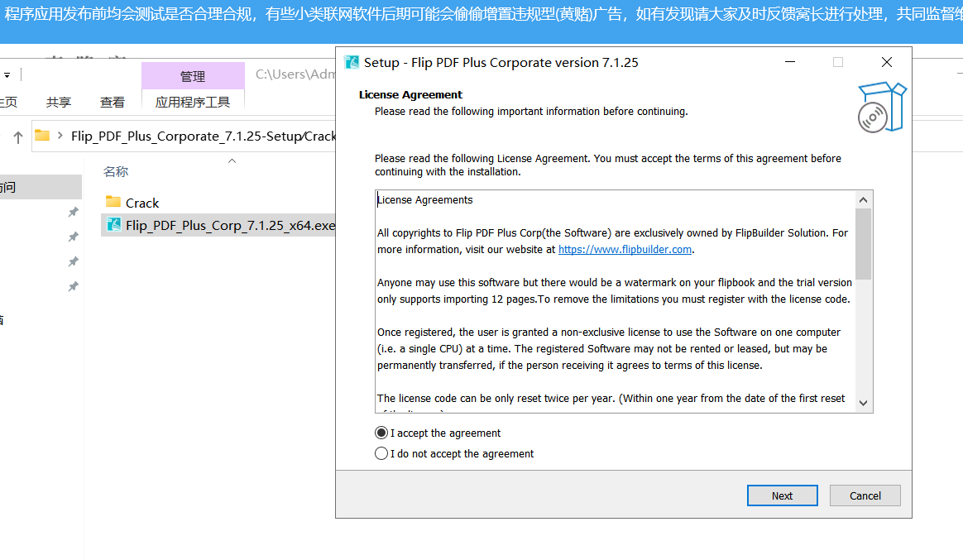Expand the address bar path chevron
Viewport: 963px width, 560px height.
[60, 135]
